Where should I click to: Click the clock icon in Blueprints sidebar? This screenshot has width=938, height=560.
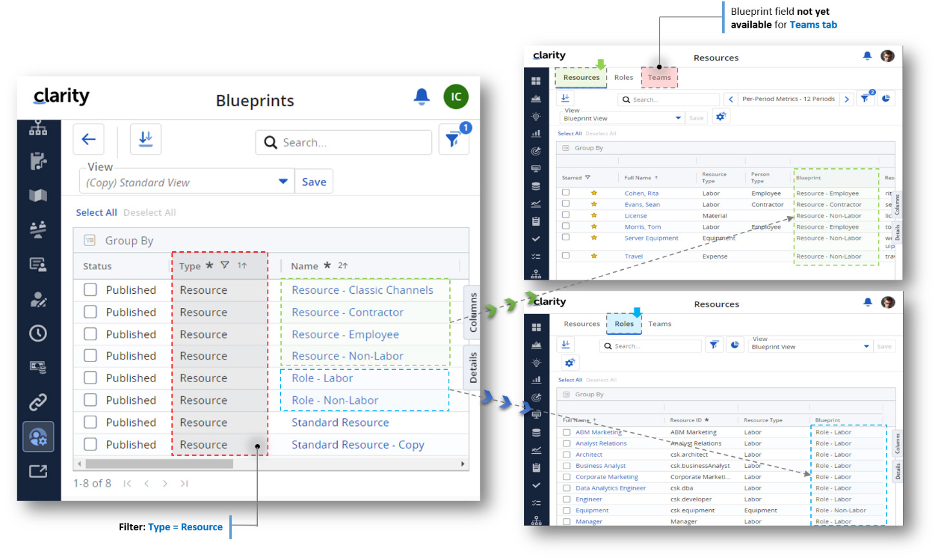click(x=38, y=333)
